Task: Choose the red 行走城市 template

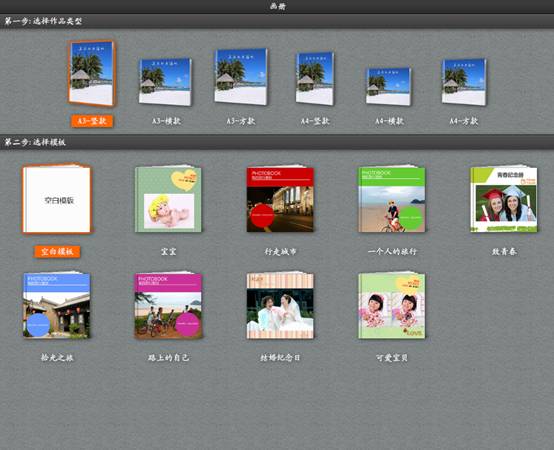Action: [x=280, y=199]
